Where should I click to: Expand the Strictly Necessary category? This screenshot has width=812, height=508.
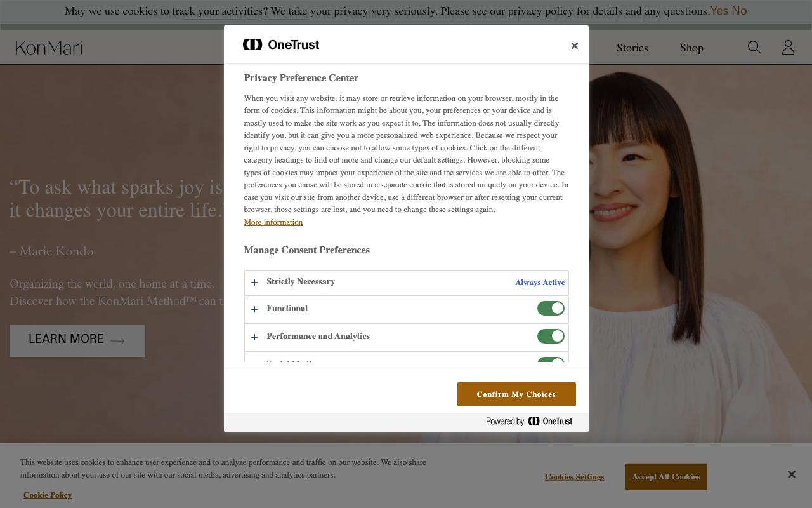[x=254, y=283]
